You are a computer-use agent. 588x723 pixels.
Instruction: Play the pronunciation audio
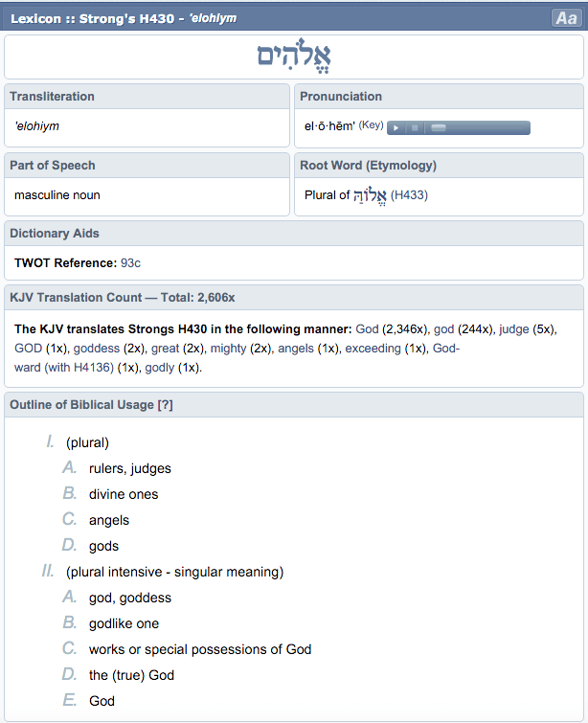coord(396,127)
